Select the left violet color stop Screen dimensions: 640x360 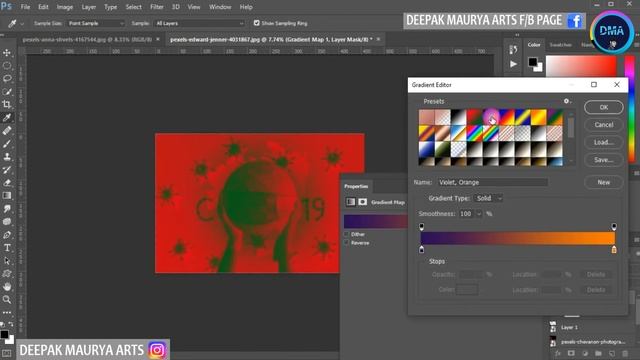click(x=422, y=249)
